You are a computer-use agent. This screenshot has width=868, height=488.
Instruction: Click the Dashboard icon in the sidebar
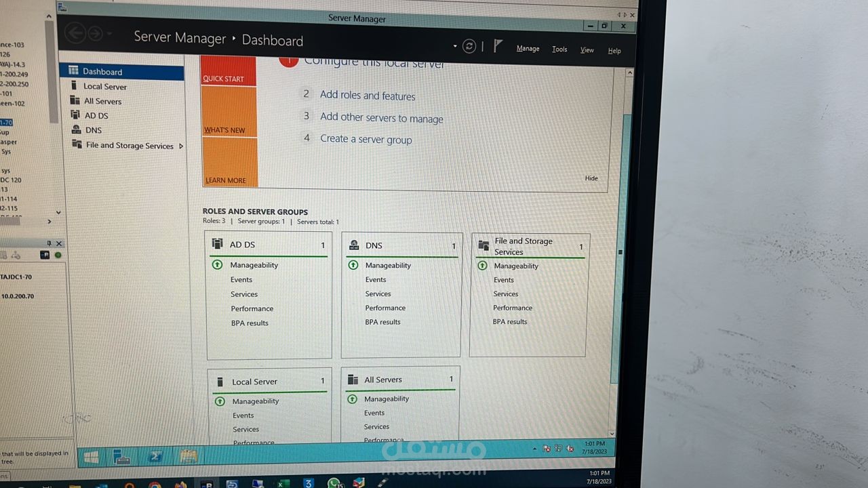click(73, 70)
